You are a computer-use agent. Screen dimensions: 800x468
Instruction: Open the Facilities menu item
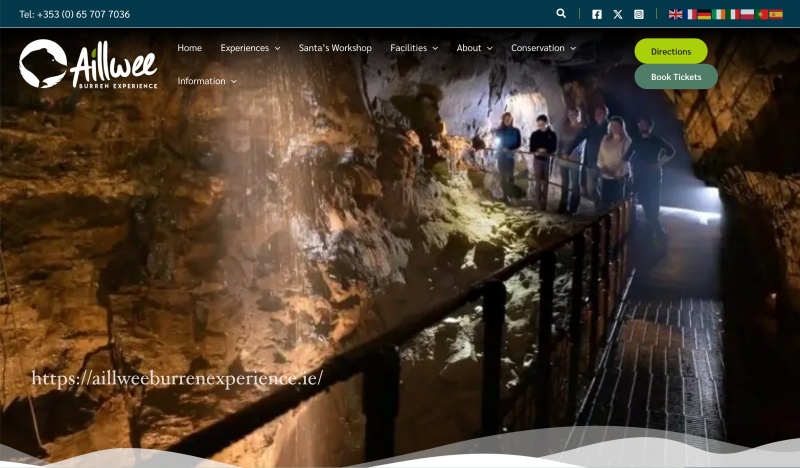pyautogui.click(x=408, y=48)
